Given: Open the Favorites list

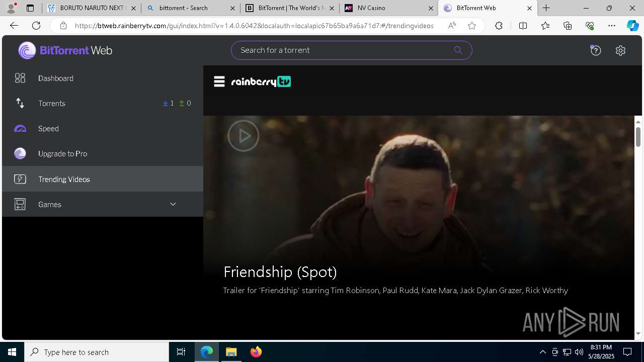Looking at the screenshot, I should pyautogui.click(x=545, y=26).
